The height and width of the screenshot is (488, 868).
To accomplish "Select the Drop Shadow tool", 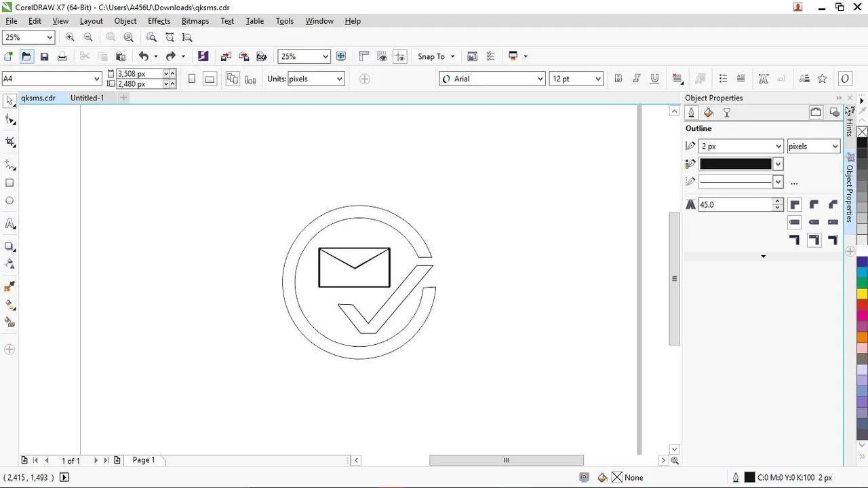I will [9, 246].
